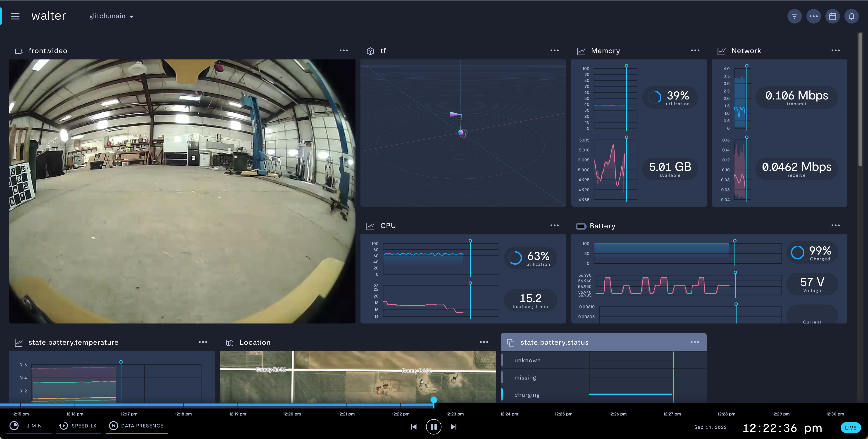This screenshot has width=868, height=439.
Task: Open header three-dot more options
Action: 813,16
